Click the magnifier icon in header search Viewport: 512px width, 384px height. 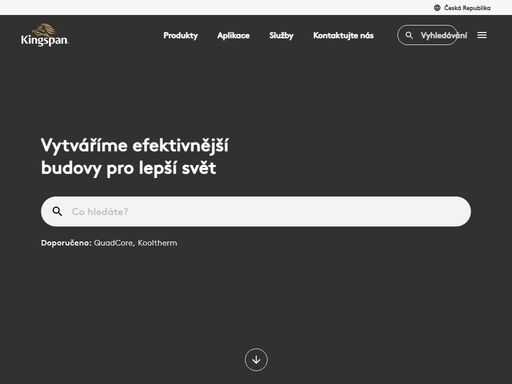coord(409,35)
